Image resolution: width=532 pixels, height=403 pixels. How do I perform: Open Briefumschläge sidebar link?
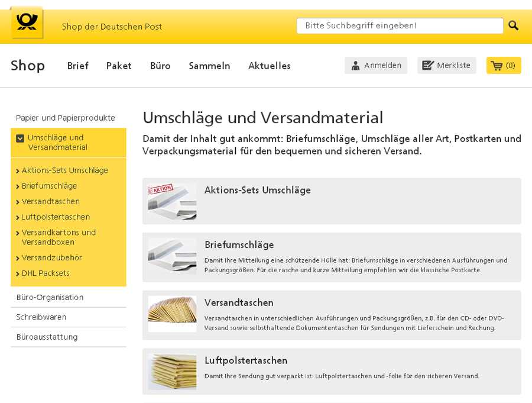(x=49, y=186)
